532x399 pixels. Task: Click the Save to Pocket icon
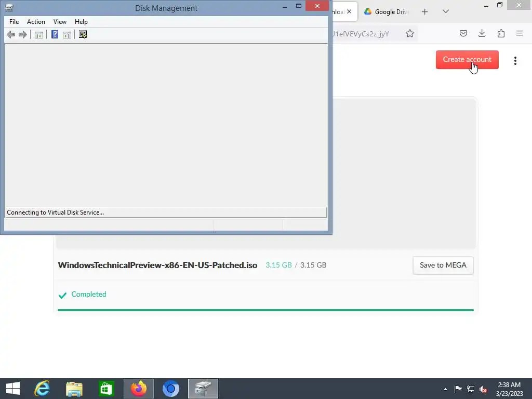coord(463,33)
